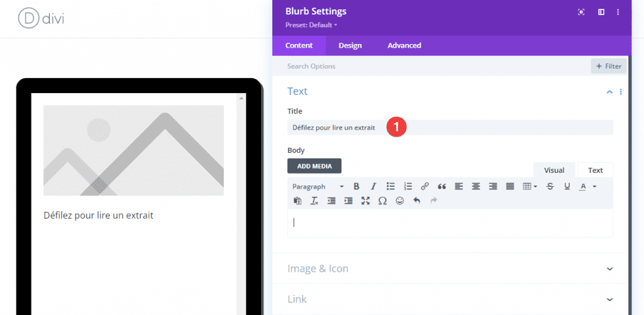Toggle bold formatting in body editor
Screen dimensions: 644x315
click(x=357, y=187)
